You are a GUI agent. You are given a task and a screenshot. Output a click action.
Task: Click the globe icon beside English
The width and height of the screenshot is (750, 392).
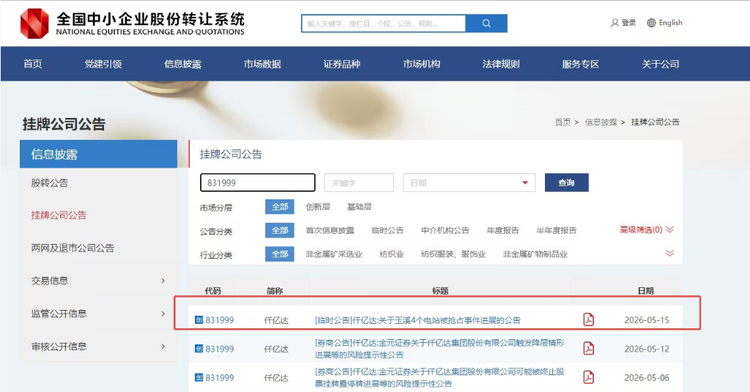click(x=651, y=23)
